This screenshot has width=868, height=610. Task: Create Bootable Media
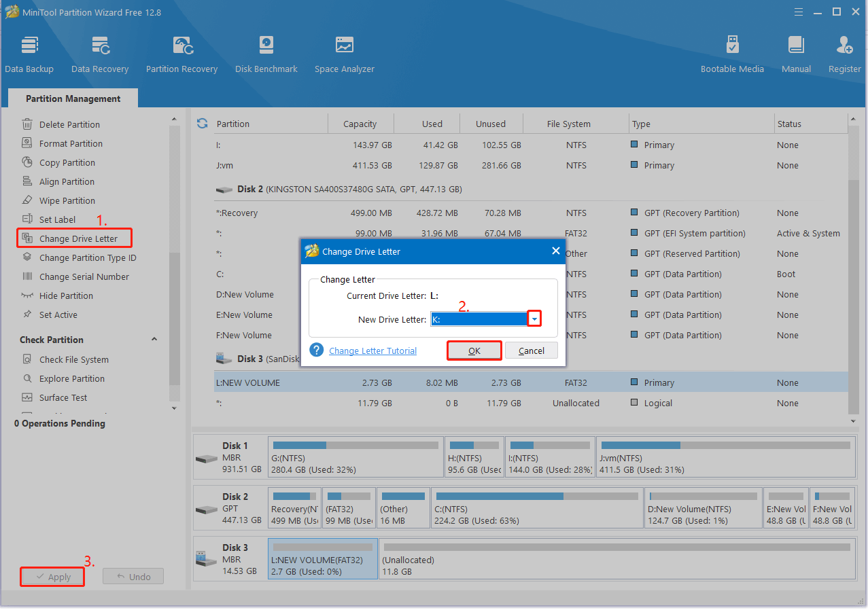coord(732,54)
